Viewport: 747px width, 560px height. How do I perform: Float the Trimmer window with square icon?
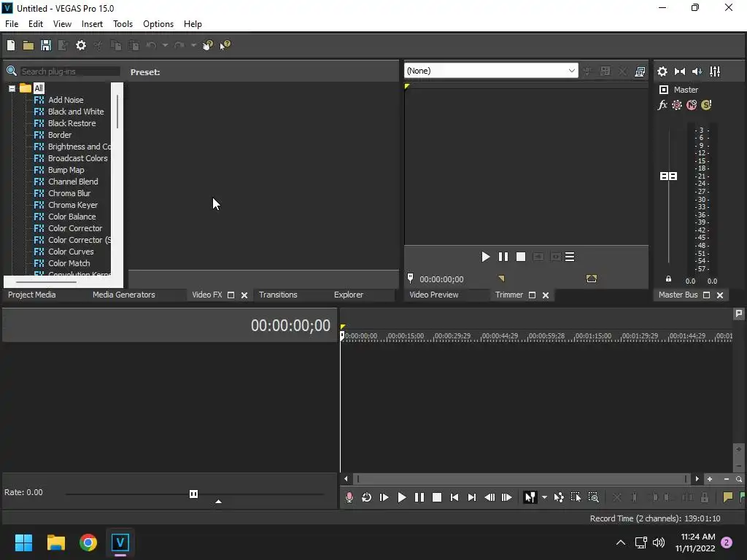pos(532,295)
